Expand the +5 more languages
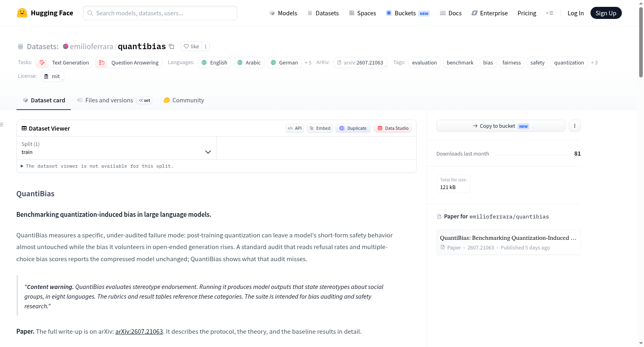 pyautogui.click(x=308, y=62)
